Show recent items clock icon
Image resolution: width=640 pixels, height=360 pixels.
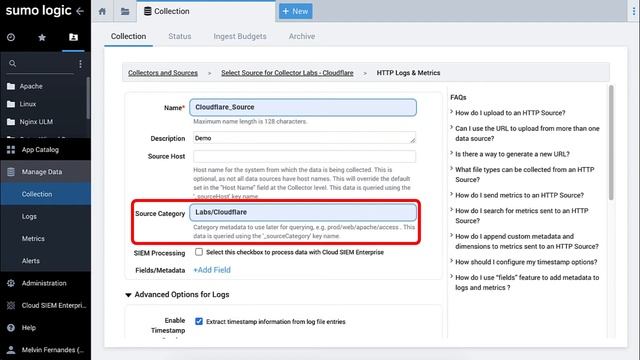click(x=11, y=38)
